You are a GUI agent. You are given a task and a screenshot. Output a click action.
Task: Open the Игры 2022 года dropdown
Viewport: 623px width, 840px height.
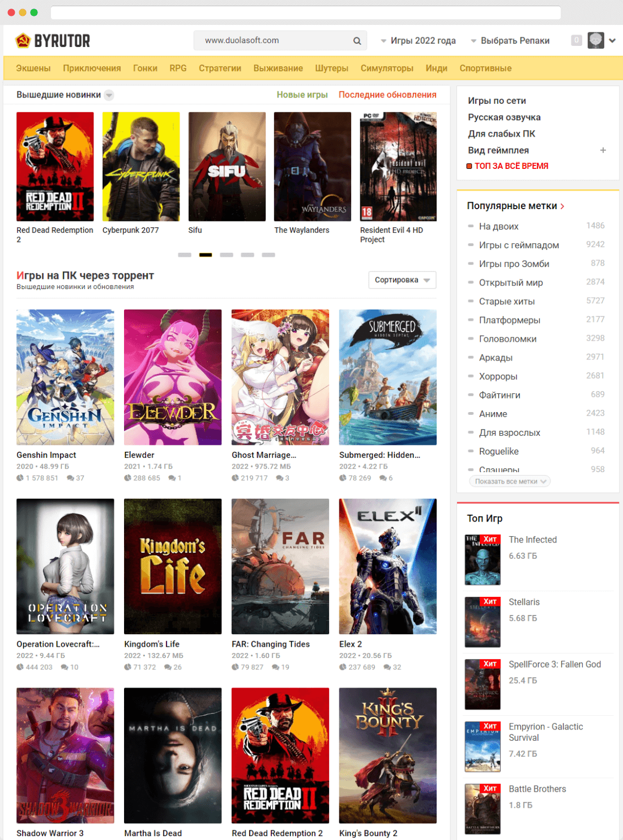[x=418, y=41]
